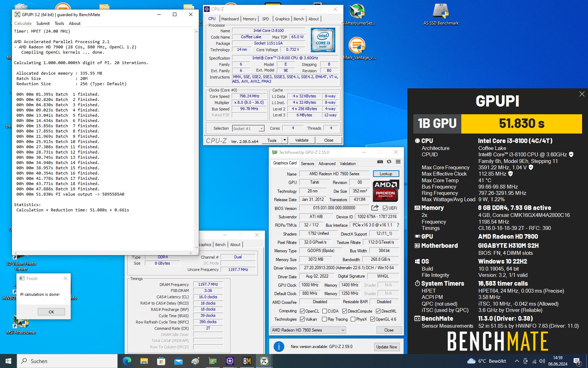Click the Max Effective Clock verified shield icon
This screenshot has height=368, width=588.
510,174
